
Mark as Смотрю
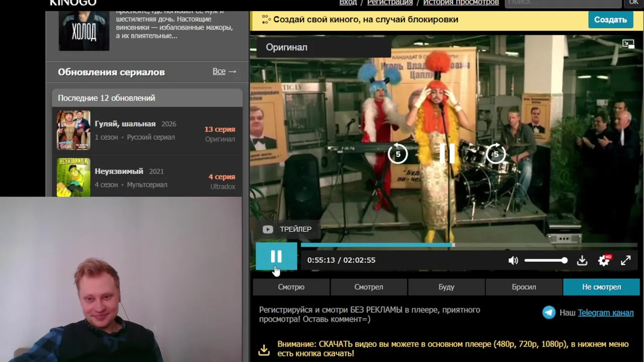291,287
